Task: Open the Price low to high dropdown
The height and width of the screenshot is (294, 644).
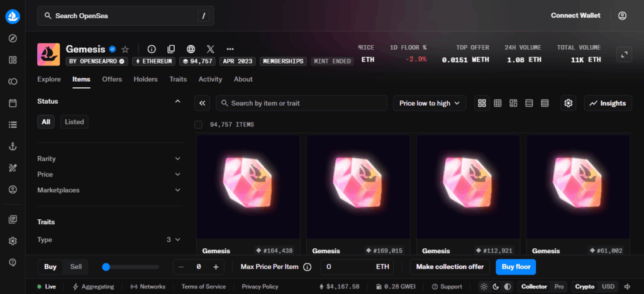Action: coord(430,103)
